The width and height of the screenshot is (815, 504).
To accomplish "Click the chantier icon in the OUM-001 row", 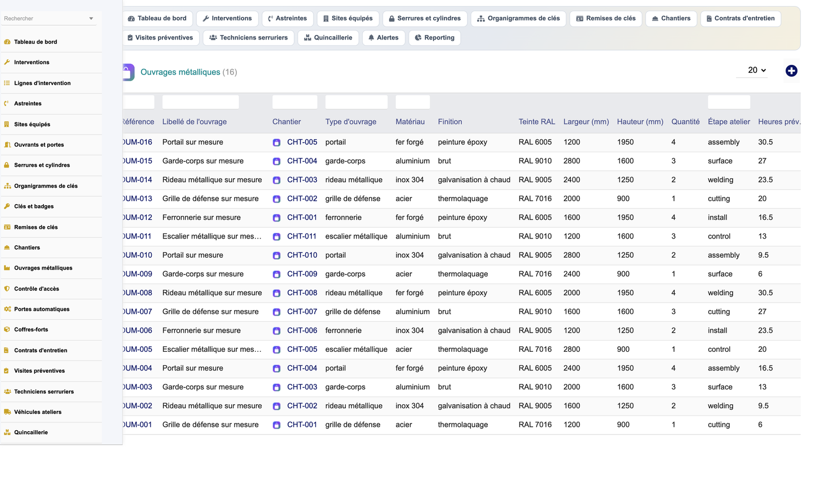I will coord(276,425).
